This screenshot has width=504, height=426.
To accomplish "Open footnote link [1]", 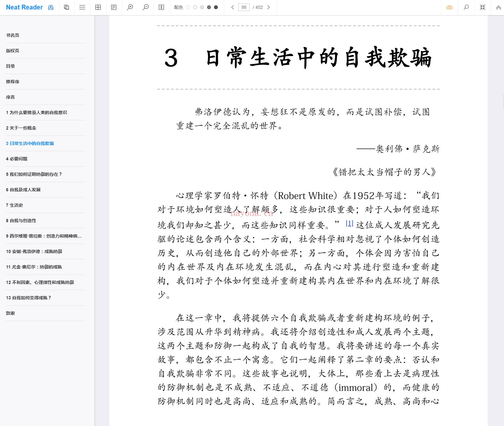I will point(349,223).
